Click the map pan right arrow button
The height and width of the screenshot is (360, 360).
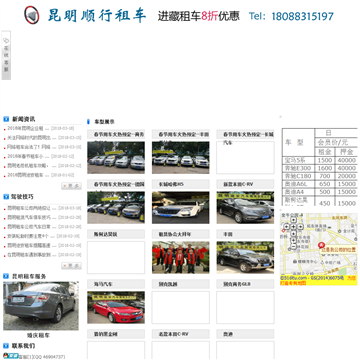[300, 227]
